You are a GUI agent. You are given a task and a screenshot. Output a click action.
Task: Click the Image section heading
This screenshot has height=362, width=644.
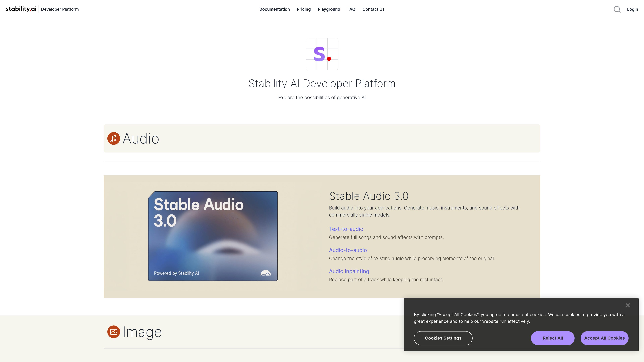click(x=142, y=332)
